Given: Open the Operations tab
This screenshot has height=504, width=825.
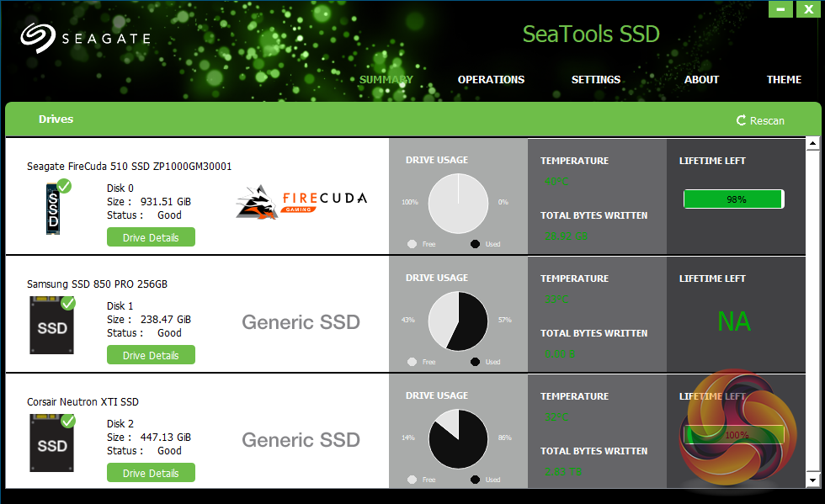Looking at the screenshot, I should coord(491,80).
